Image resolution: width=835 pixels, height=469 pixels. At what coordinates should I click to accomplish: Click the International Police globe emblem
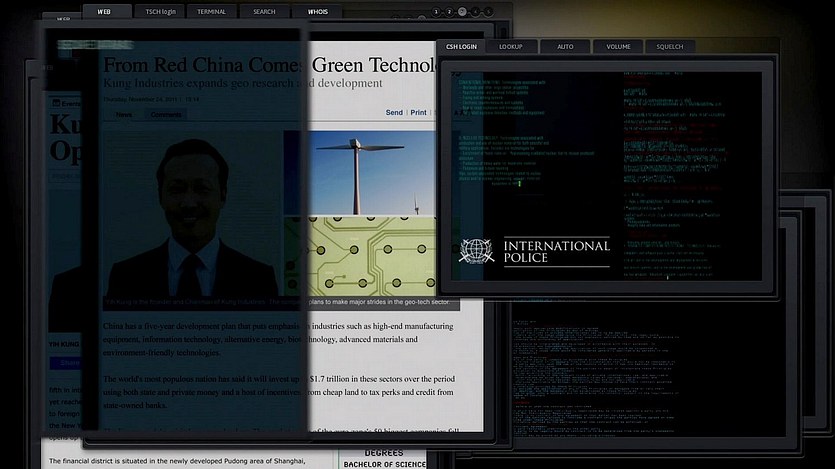pos(476,251)
